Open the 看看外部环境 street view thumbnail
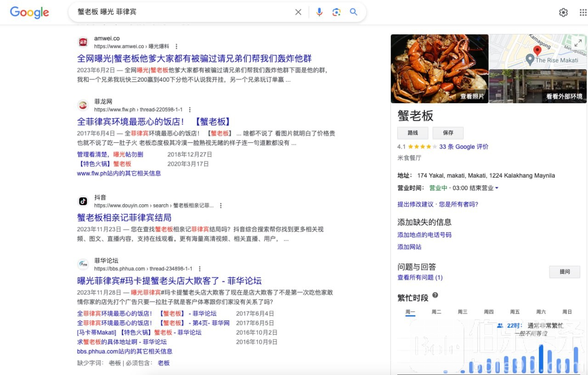The width and height of the screenshot is (588, 375). pyautogui.click(x=538, y=86)
